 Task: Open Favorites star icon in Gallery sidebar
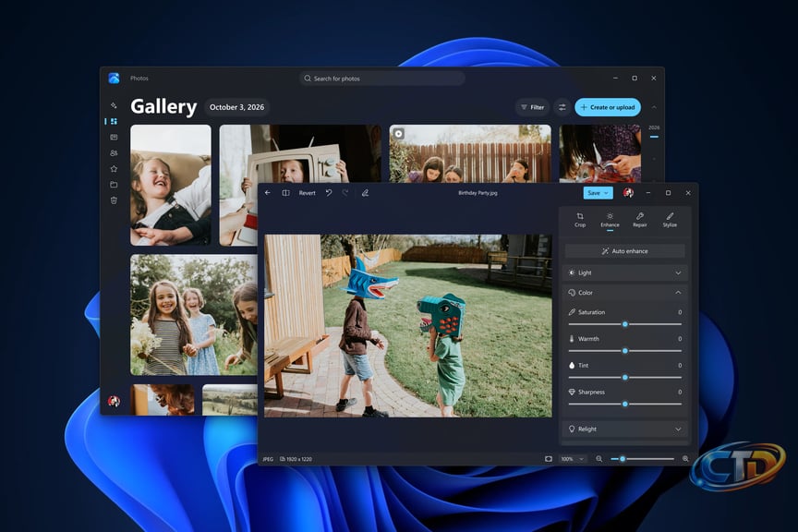(x=114, y=168)
